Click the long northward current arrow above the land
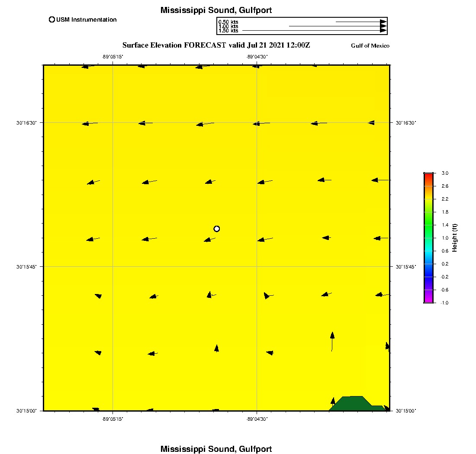 point(332,342)
